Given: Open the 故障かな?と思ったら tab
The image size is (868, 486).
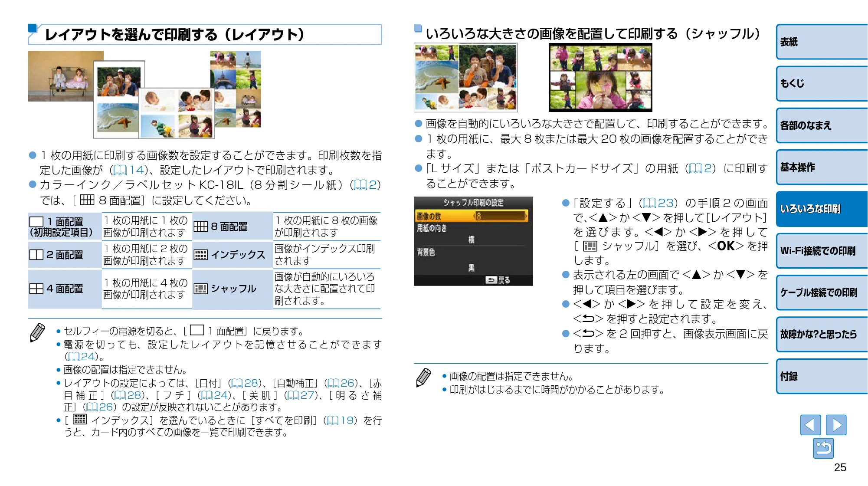Looking at the screenshot, I should pos(822,334).
